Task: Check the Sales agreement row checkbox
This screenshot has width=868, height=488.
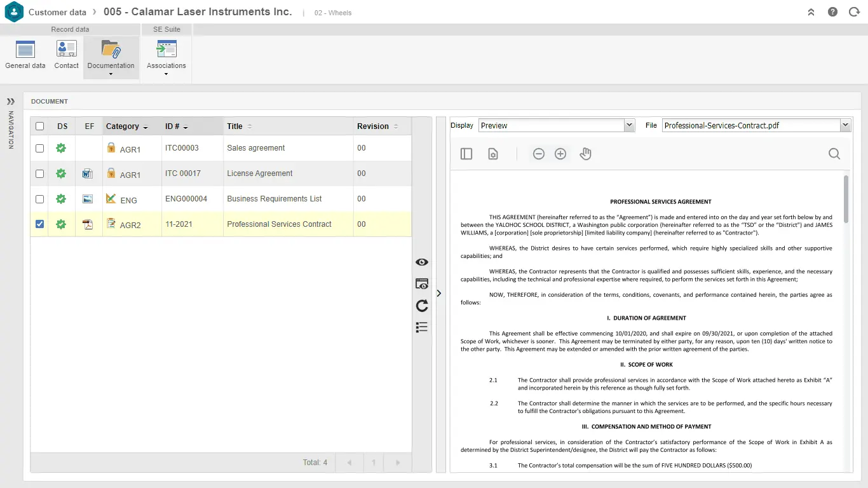Action: [40, 148]
